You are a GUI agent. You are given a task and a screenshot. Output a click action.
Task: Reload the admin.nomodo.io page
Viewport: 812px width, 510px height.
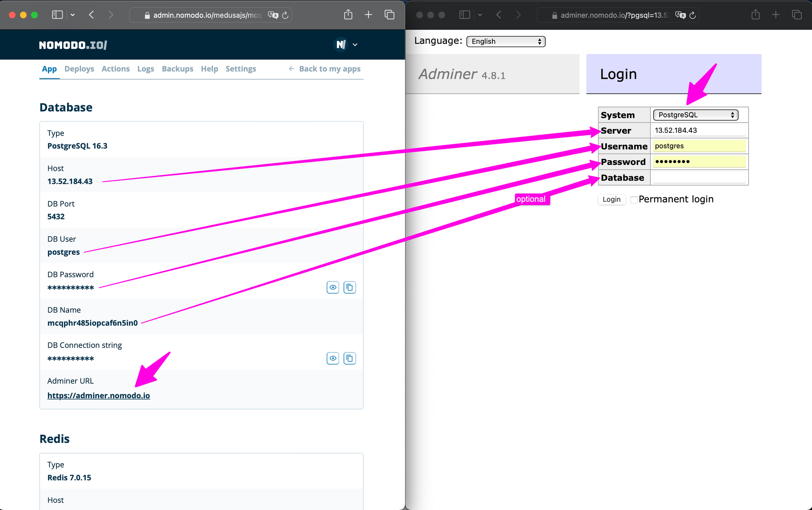pyautogui.click(x=285, y=15)
